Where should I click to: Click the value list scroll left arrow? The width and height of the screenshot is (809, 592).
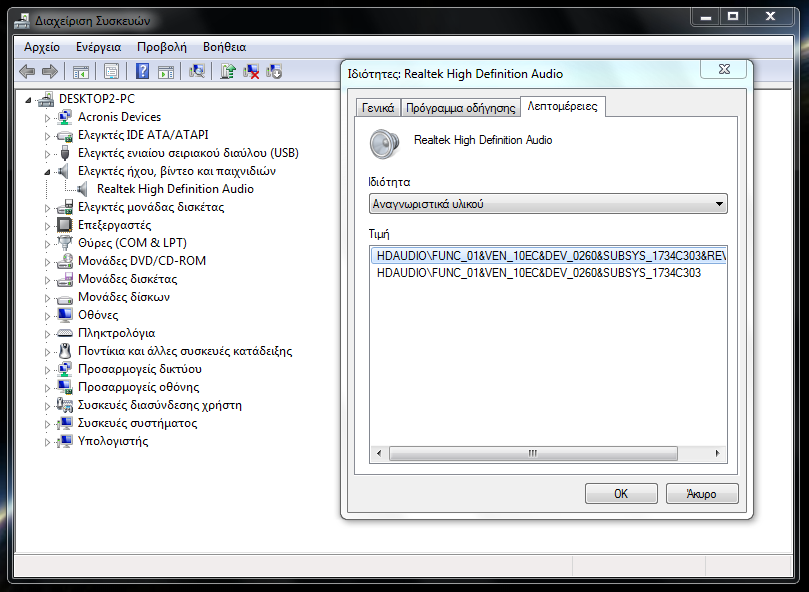[379, 453]
